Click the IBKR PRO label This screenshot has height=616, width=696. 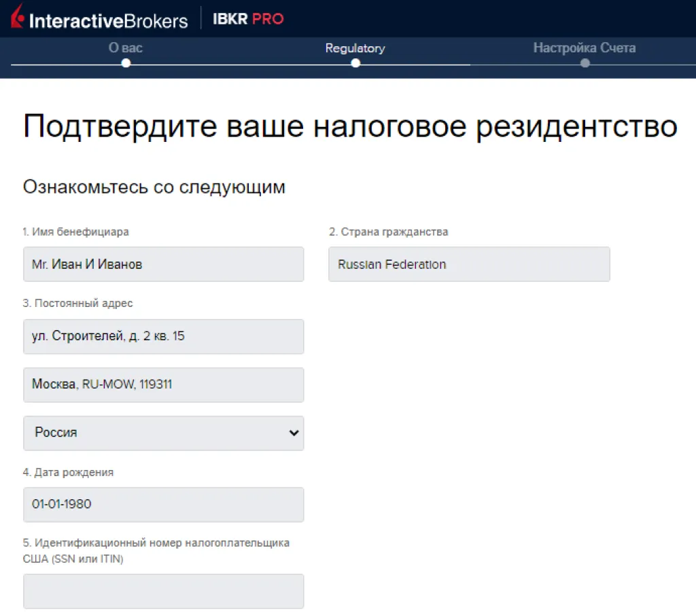248,19
